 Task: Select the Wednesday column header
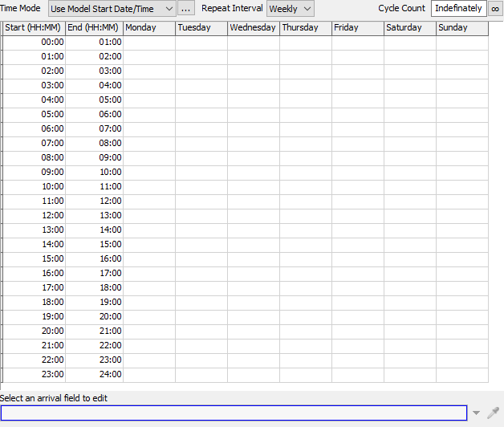click(253, 27)
